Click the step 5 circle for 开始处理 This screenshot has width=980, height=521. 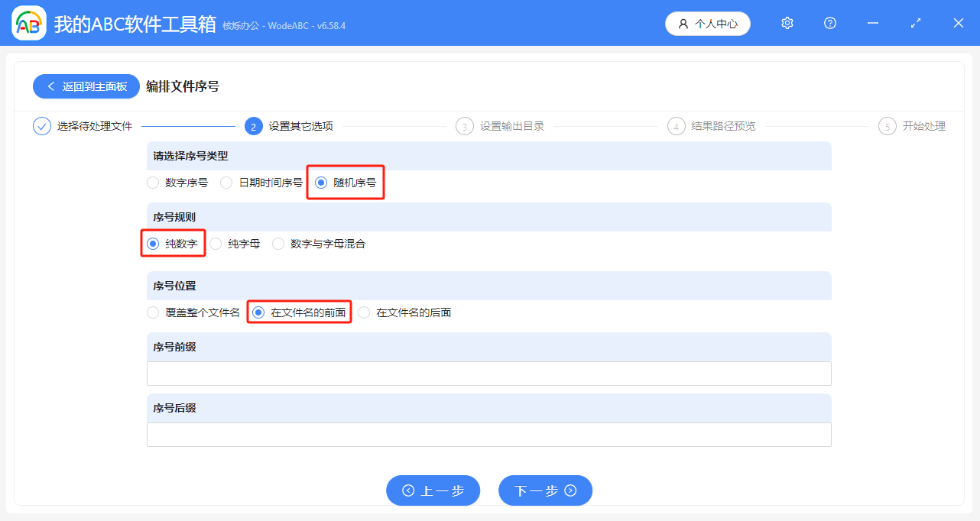coord(887,125)
